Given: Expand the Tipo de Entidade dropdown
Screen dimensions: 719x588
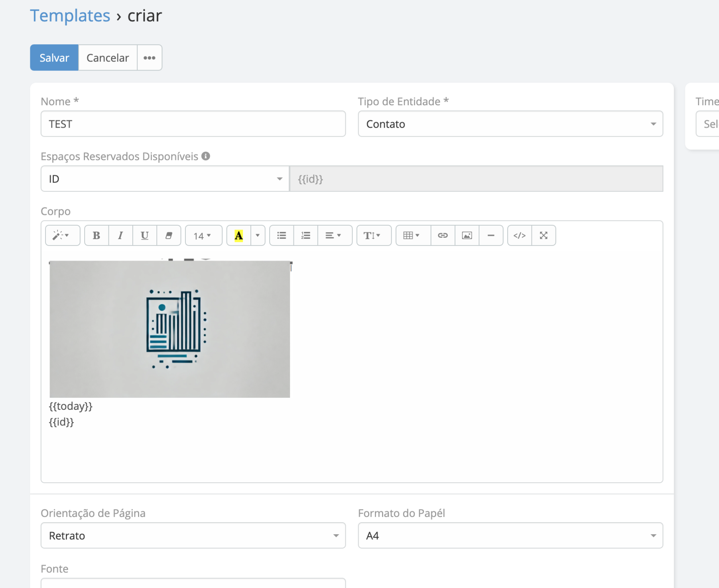Looking at the screenshot, I should pos(510,124).
